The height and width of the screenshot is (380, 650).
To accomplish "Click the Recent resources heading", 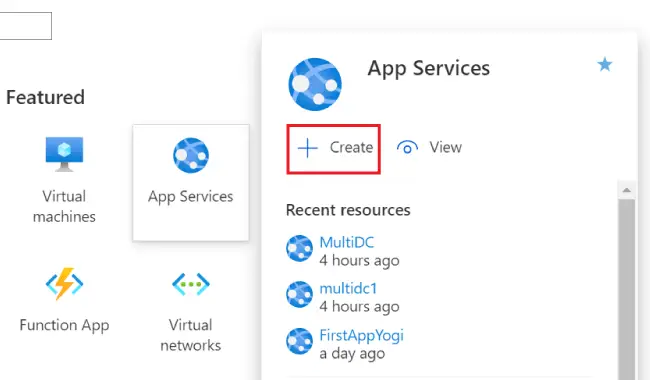I will (x=348, y=210).
